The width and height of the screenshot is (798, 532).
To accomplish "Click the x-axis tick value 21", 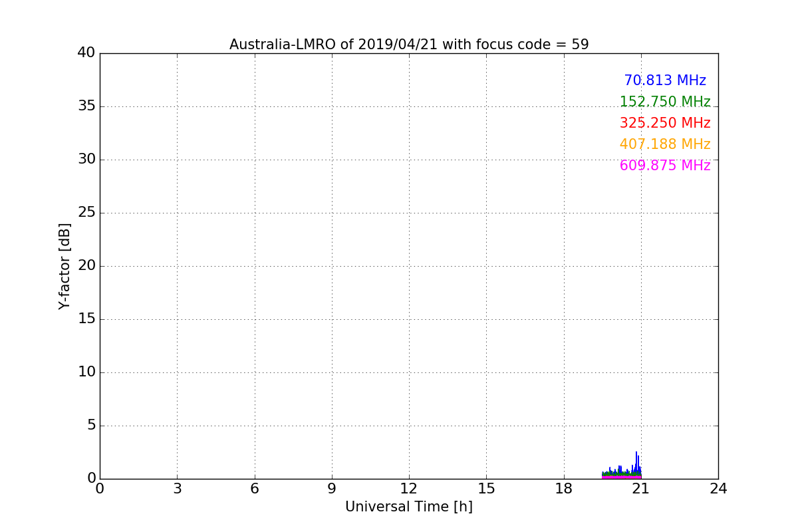I will [x=641, y=489].
